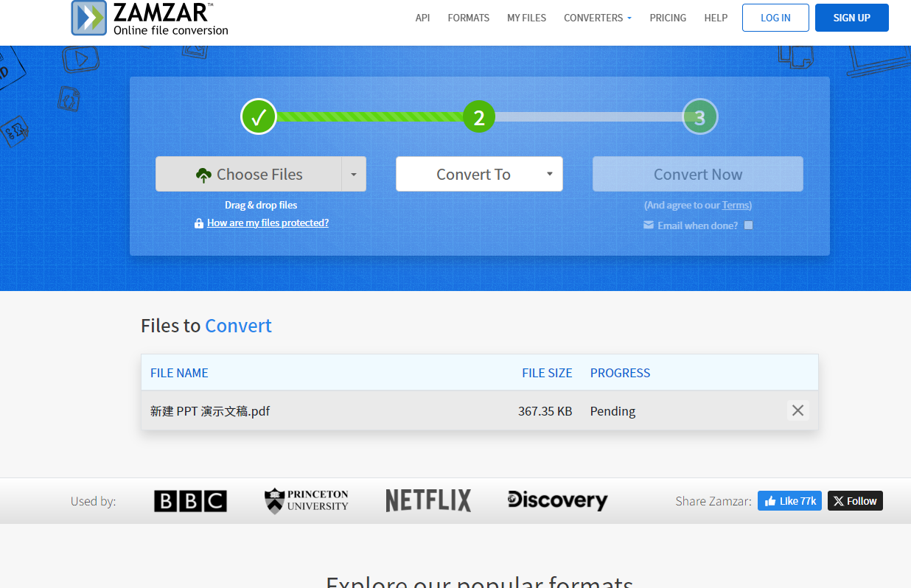This screenshot has width=911, height=588.
Task: Expand the Choose Files dropdown arrow
Action: tap(354, 175)
